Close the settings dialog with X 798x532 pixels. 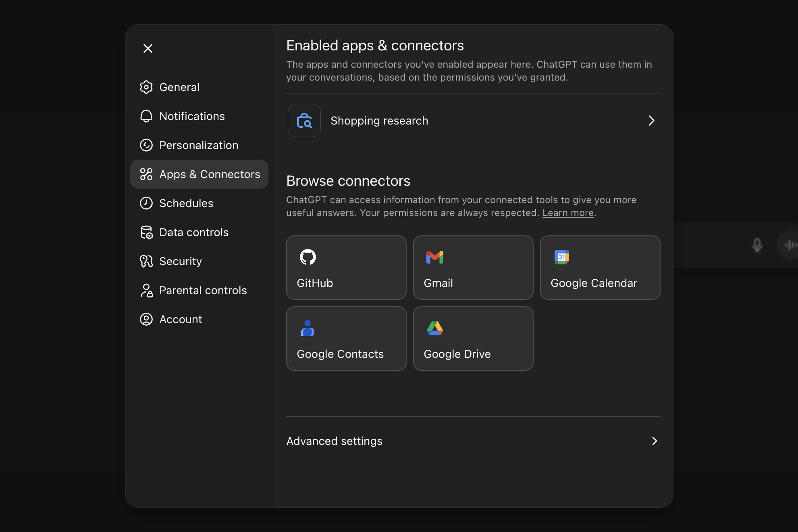[x=148, y=48]
